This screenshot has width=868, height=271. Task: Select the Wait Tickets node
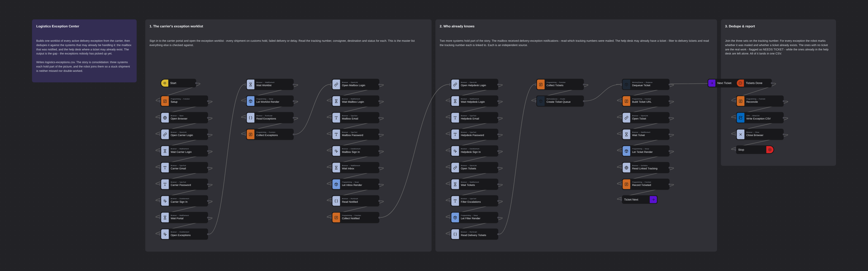click(474, 184)
